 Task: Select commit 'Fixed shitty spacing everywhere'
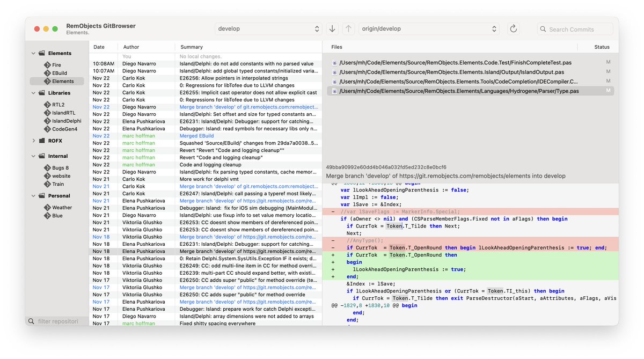point(206,324)
